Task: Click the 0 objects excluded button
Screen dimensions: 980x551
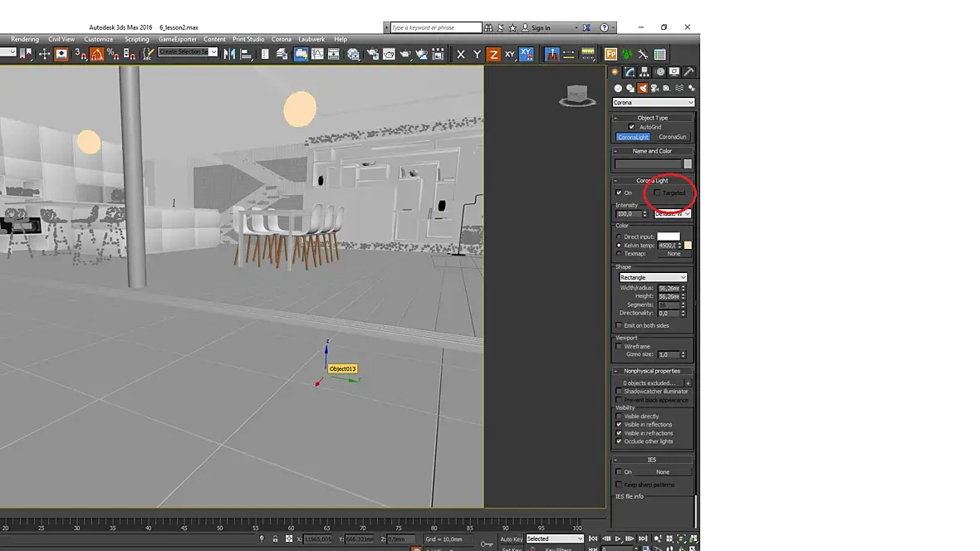Action: click(649, 383)
